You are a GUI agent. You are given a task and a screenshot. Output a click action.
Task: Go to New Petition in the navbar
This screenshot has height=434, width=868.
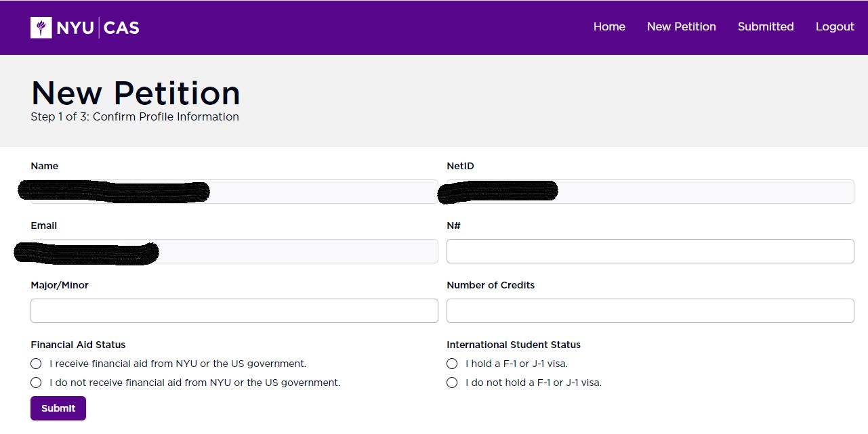(x=681, y=27)
